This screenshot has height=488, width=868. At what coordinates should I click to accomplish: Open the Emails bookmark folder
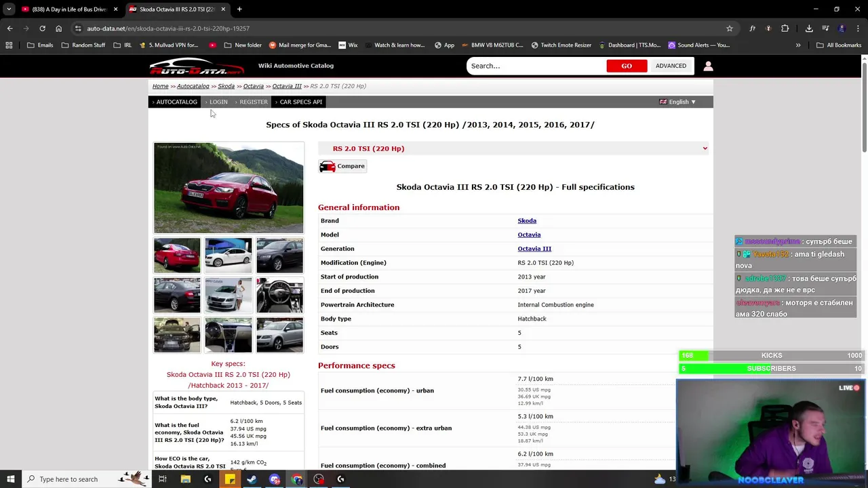(40, 45)
